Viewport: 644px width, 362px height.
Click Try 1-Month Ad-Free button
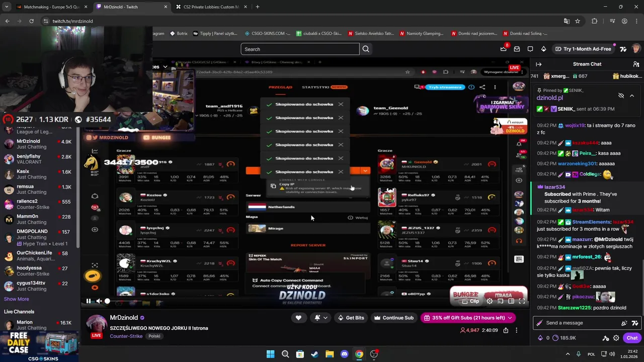point(583,49)
